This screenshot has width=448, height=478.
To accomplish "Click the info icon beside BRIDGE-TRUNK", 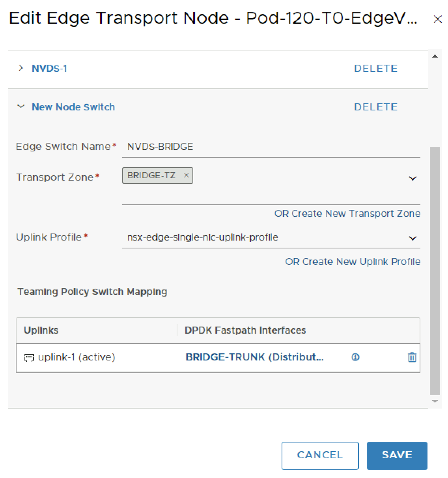I will coord(355,357).
